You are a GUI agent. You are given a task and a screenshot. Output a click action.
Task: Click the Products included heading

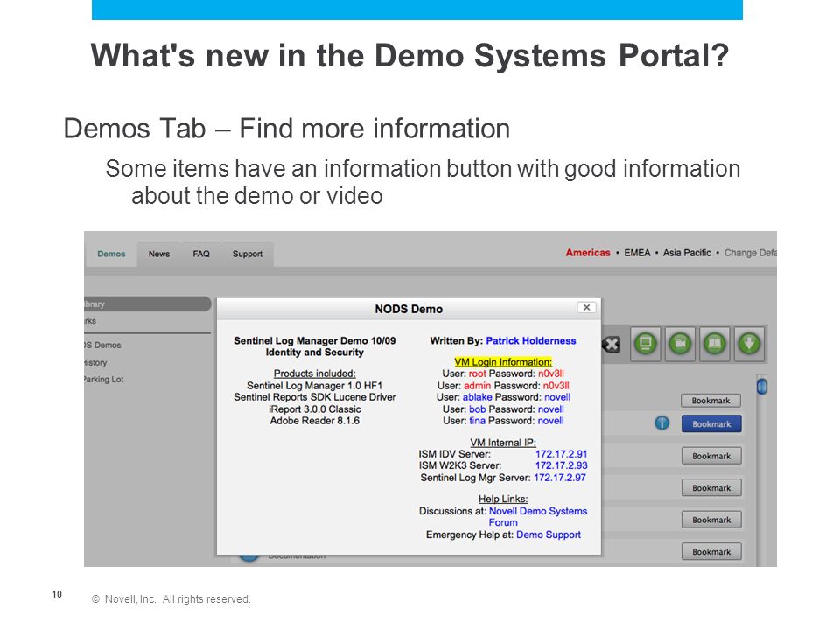pos(314,374)
